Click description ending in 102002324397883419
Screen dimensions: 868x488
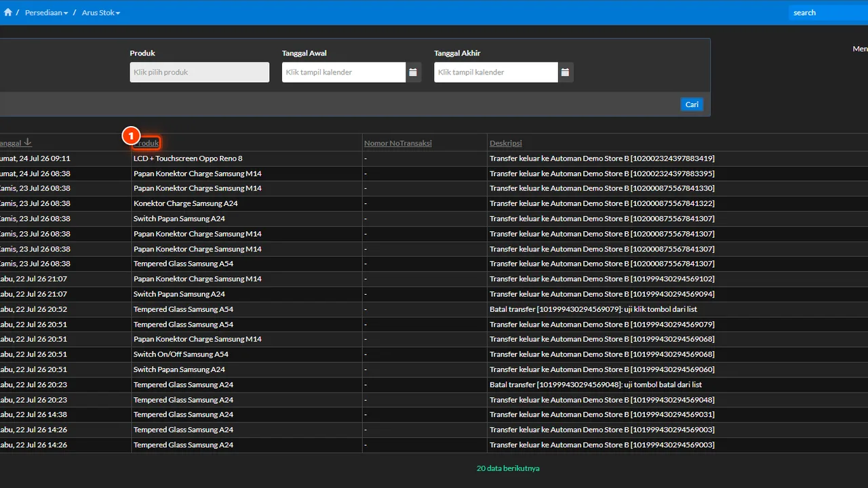602,159
